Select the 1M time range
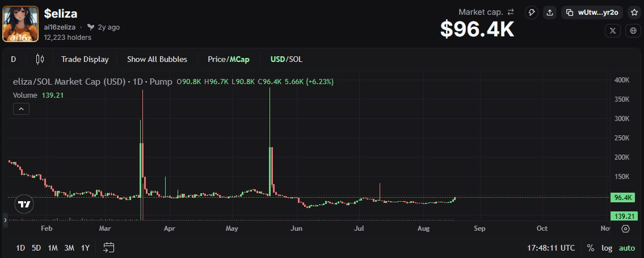 tap(53, 248)
